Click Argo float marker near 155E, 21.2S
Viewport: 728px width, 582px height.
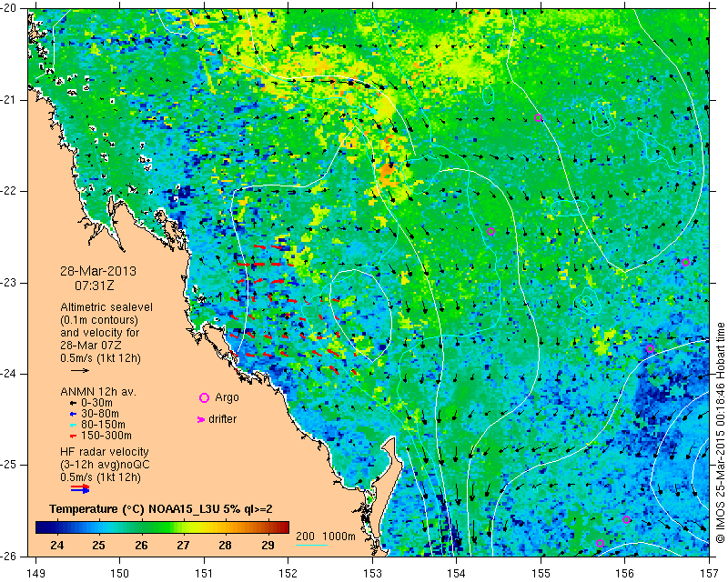(x=538, y=117)
